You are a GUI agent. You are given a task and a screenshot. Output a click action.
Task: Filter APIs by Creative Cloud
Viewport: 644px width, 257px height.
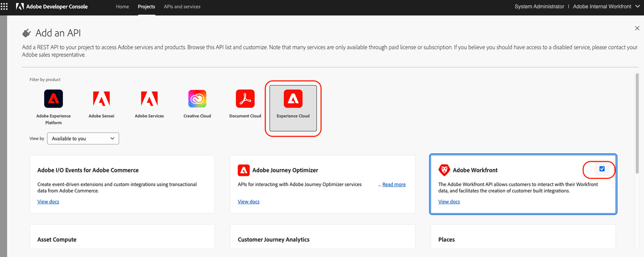(x=197, y=99)
